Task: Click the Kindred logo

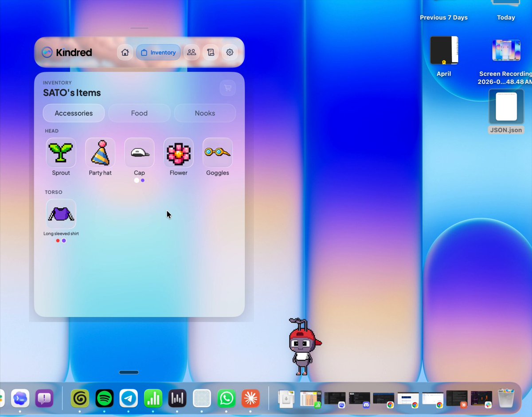Action: pos(66,52)
